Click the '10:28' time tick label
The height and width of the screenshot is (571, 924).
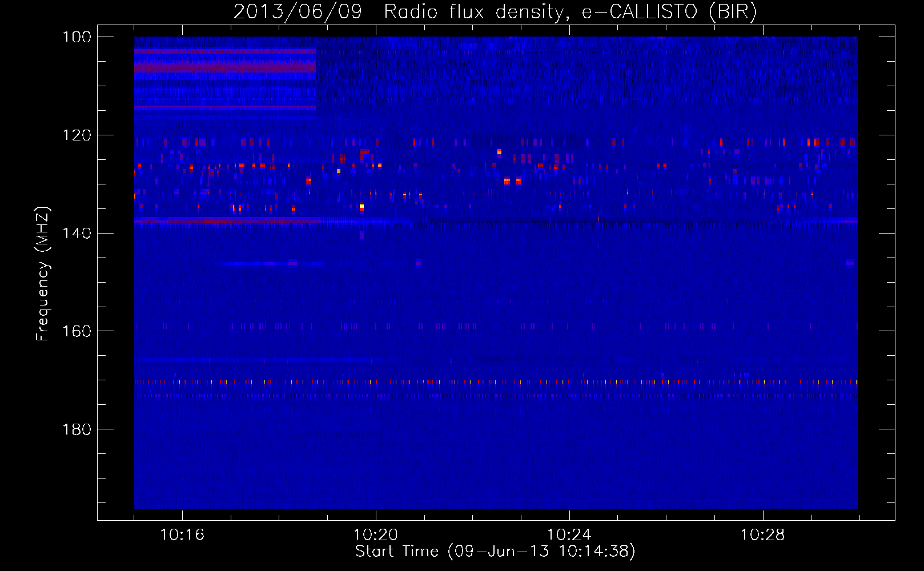click(x=762, y=535)
